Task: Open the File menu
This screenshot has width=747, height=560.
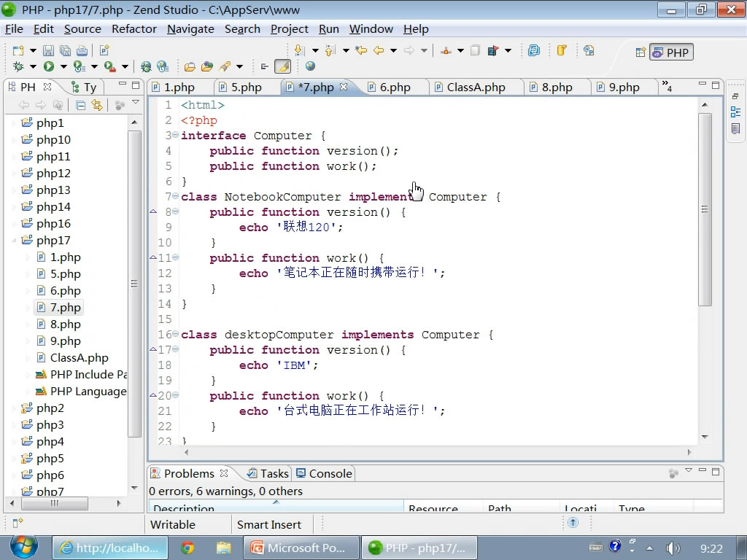Action: point(14,29)
